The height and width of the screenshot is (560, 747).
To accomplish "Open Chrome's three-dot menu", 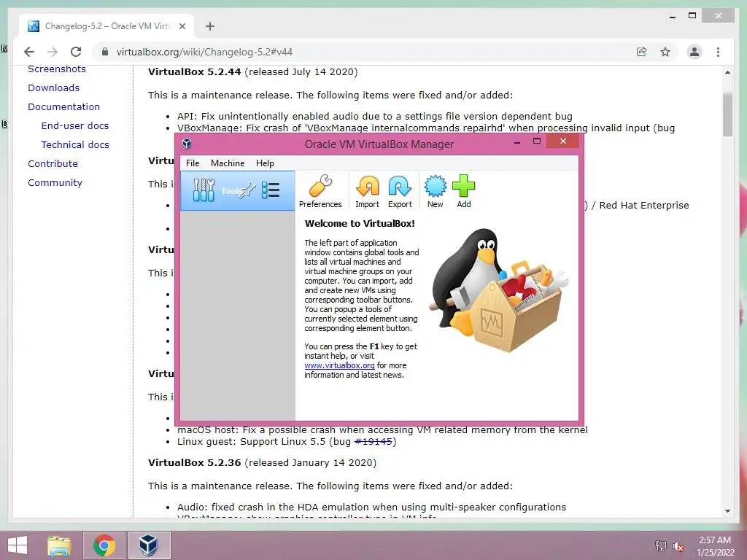I will coord(718,52).
